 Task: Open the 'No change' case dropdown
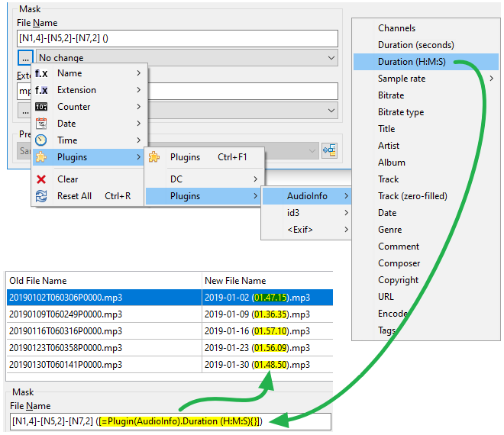click(x=187, y=58)
